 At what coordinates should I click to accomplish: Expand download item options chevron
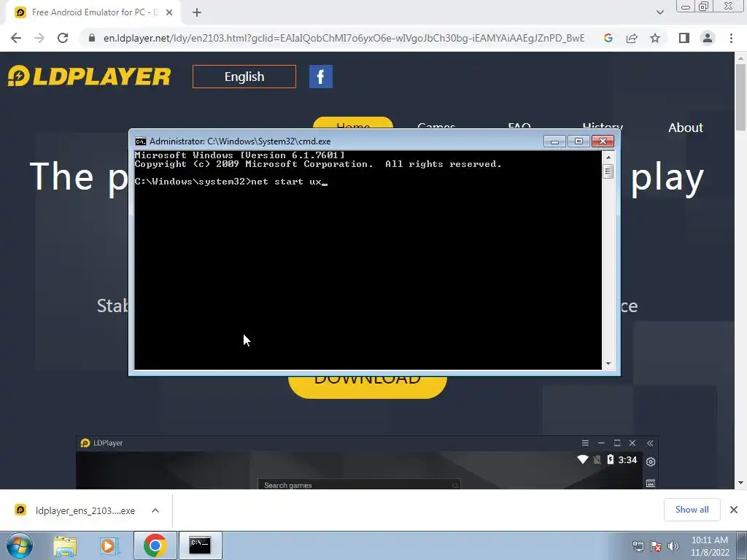(x=155, y=510)
